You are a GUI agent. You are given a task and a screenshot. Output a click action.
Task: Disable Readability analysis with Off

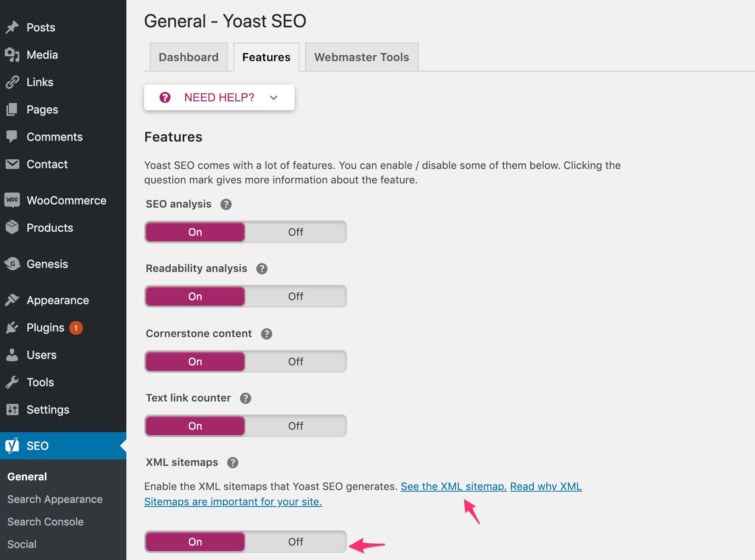(295, 296)
